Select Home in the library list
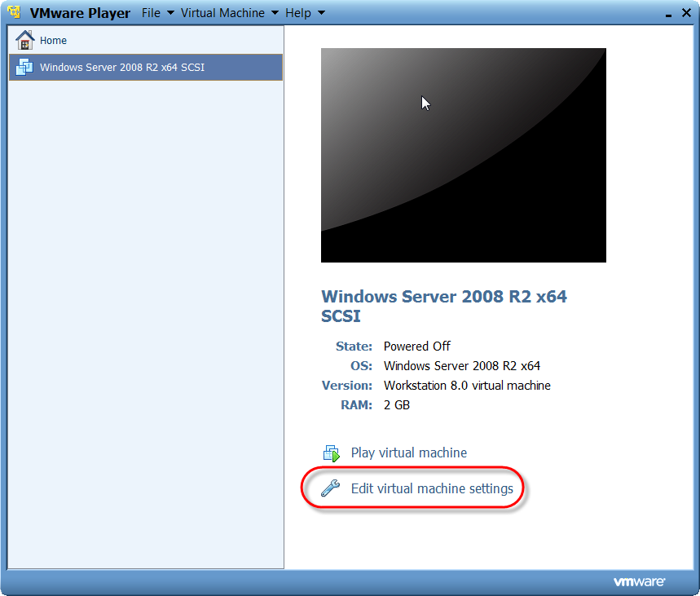The width and height of the screenshot is (700, 596). pos(146,40)
